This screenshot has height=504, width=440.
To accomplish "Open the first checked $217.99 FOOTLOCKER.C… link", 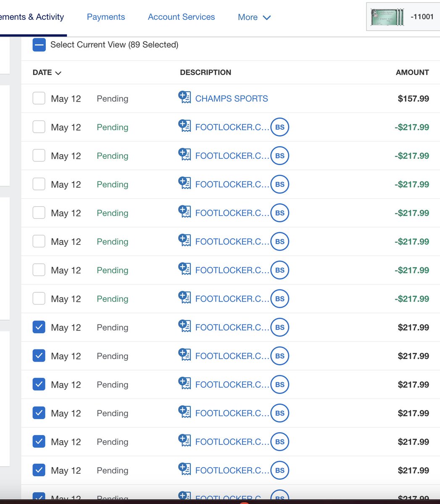I will click(x=232, y=327).
